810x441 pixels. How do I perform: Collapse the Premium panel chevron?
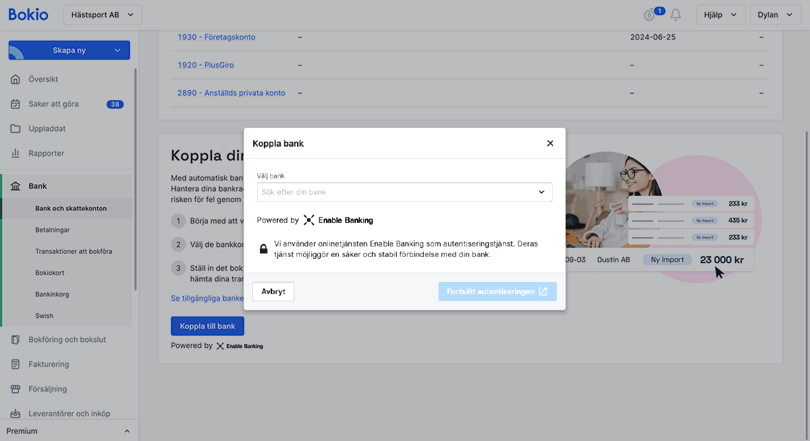pyautogui.click(x=127, y=431)
